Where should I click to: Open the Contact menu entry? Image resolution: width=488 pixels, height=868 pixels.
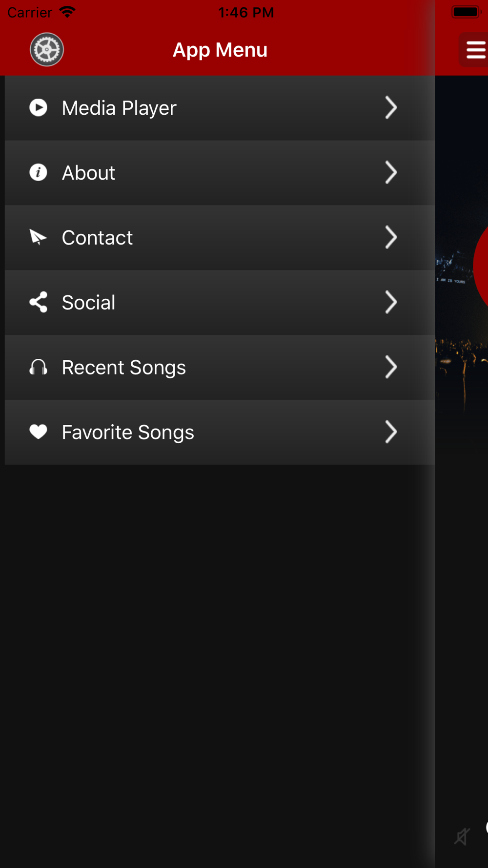point(220,238)
